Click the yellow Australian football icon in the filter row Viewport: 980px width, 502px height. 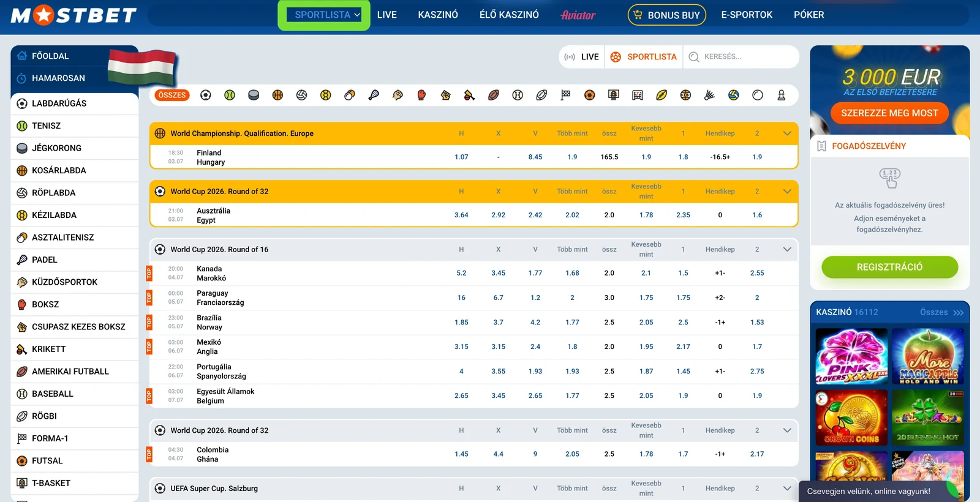tap(661, 95)
